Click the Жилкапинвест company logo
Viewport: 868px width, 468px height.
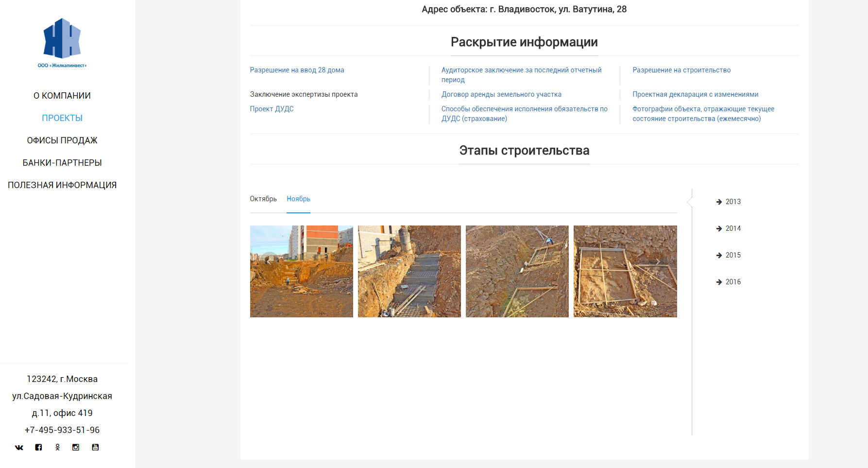(x=62, y=43)
